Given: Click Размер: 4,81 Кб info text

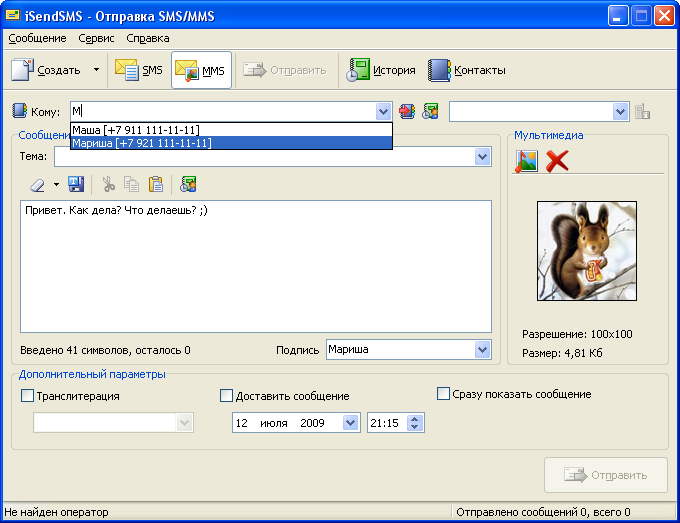Looking at the screenshot, I should [562, 353].
